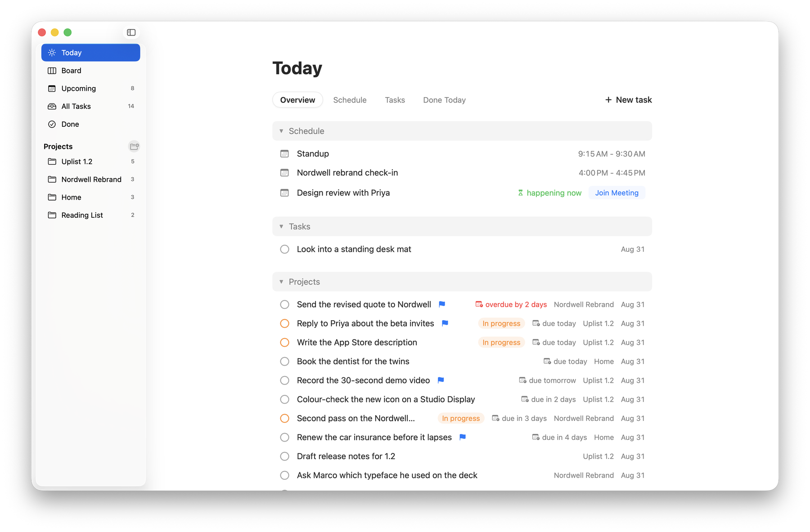This screenshot has height=532, width=810.
Task: Collapse the Projects section in overview
Action: point(281,282)
